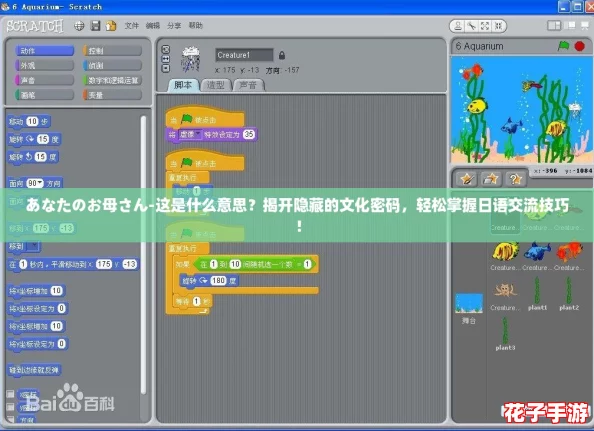The image size is (594, 431).
Task: Switch to the 脚本 tab
Action: click(183, 85)
